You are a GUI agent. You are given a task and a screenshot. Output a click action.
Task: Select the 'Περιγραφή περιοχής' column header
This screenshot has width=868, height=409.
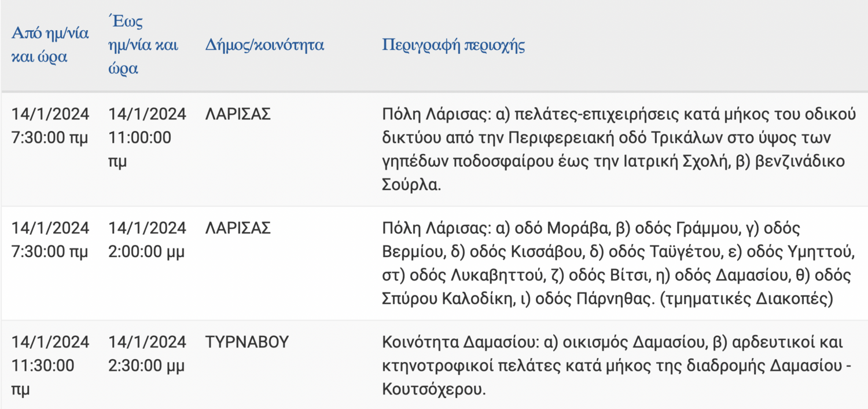tap(453, 46)
